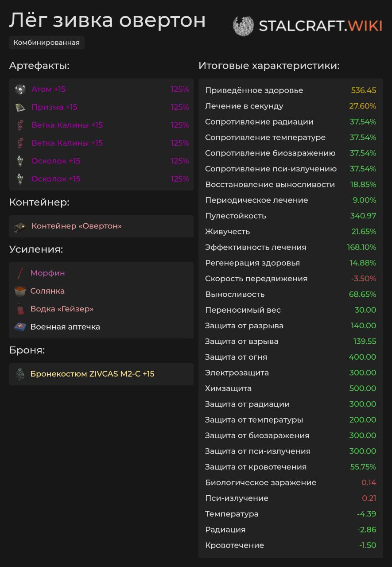Click the ZIVCAS M2-C armor icon
The width and height of the screenshot is (392, 567).
click(x=20, y=374)
